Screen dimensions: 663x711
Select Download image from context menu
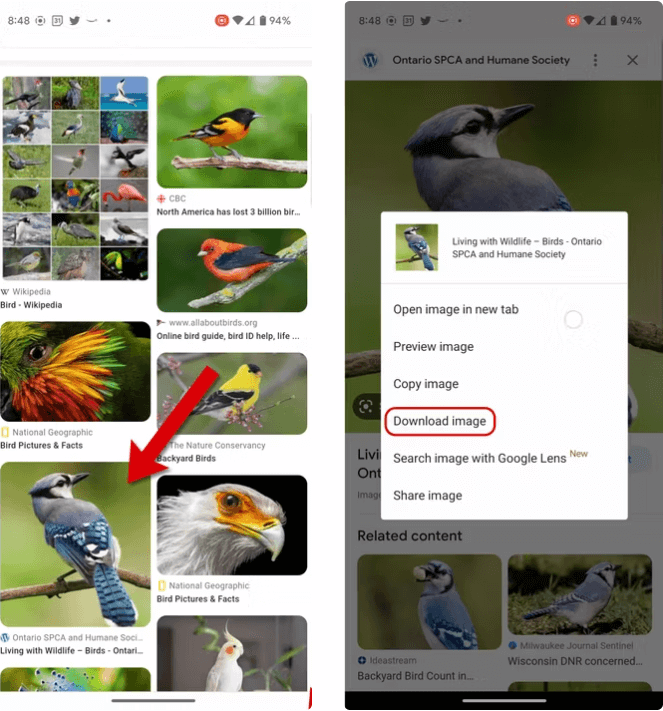tap(439, 421)
